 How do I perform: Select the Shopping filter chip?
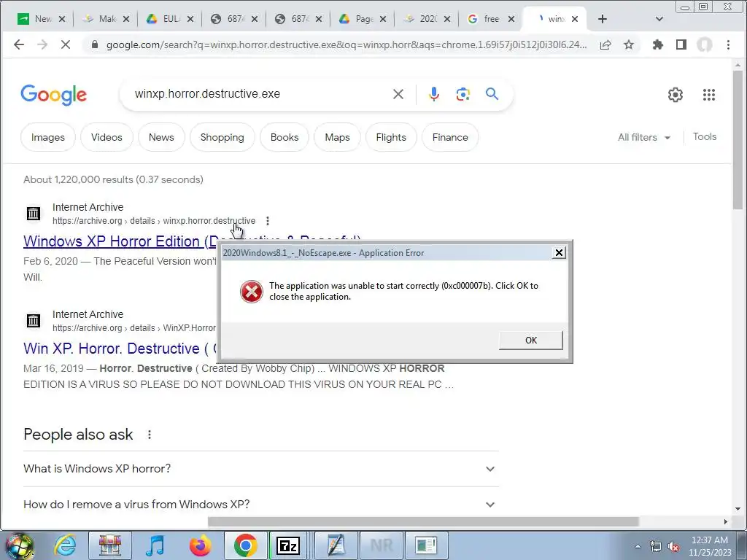pos(222,137)
